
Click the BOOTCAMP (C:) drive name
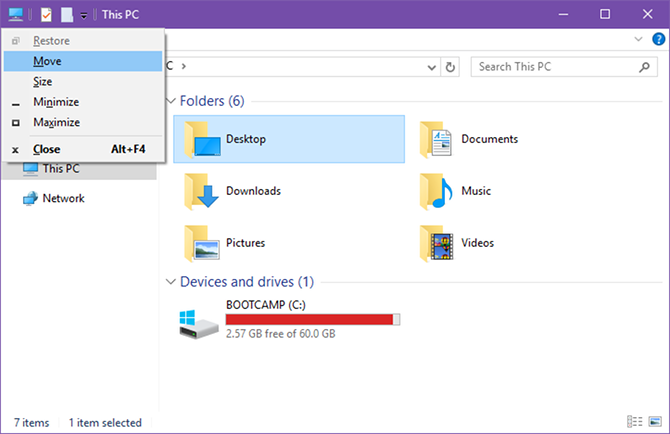[x=266, y=305]
